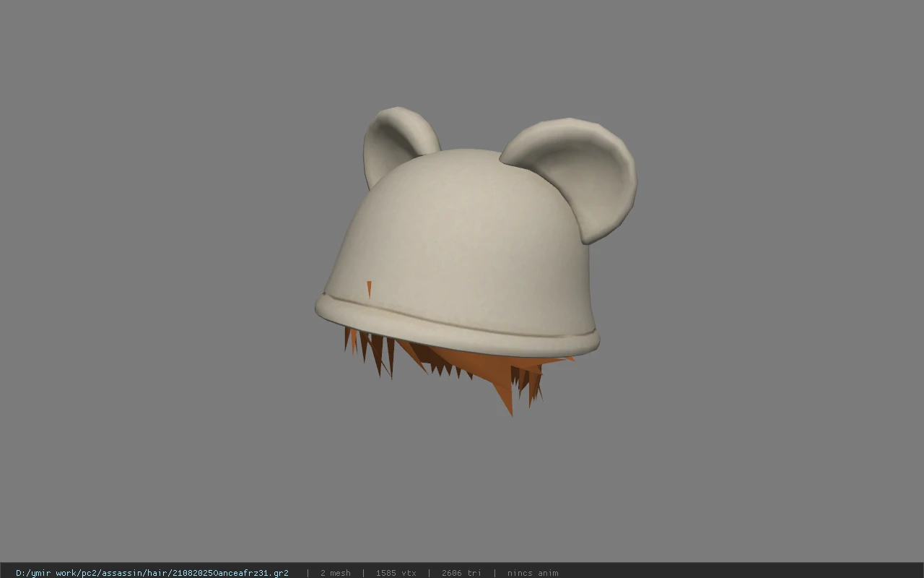Click the 'anim' status entry
Viewport: 924px width, 578px height.
tap(533, 573)
